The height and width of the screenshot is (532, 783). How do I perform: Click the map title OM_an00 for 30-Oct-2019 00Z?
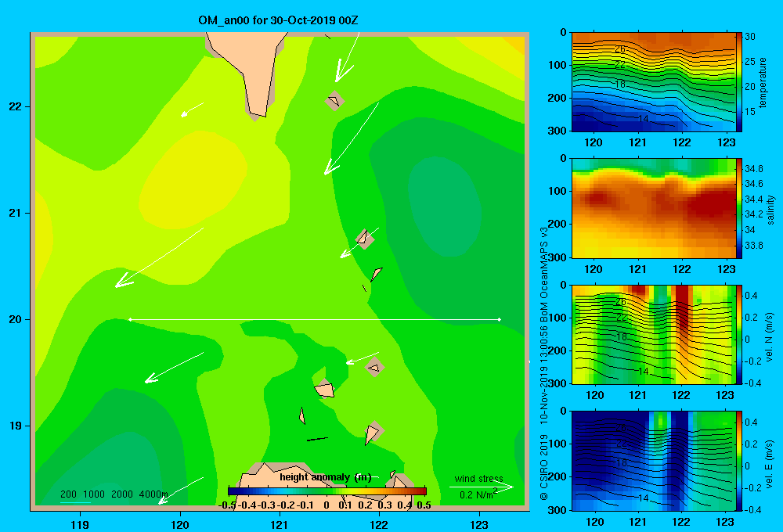pyautogui.click(x=278, y=20)
